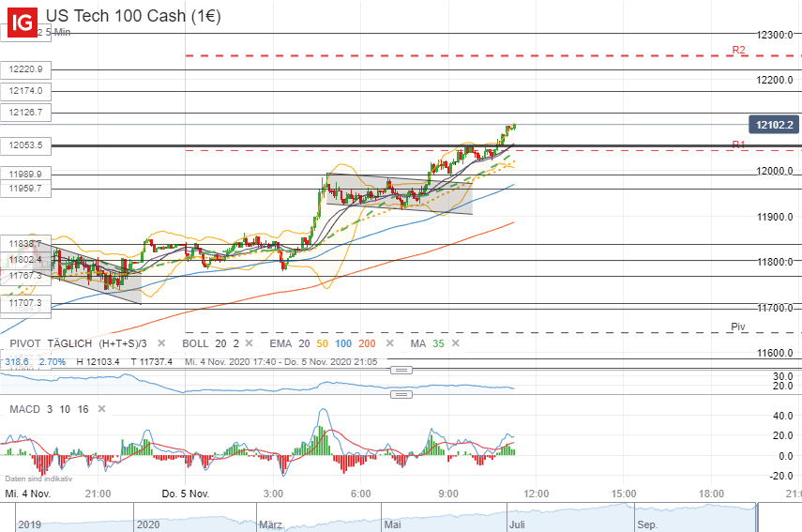
Task: Close the MACD 3 10 16 panel
Action: point(102,409)
